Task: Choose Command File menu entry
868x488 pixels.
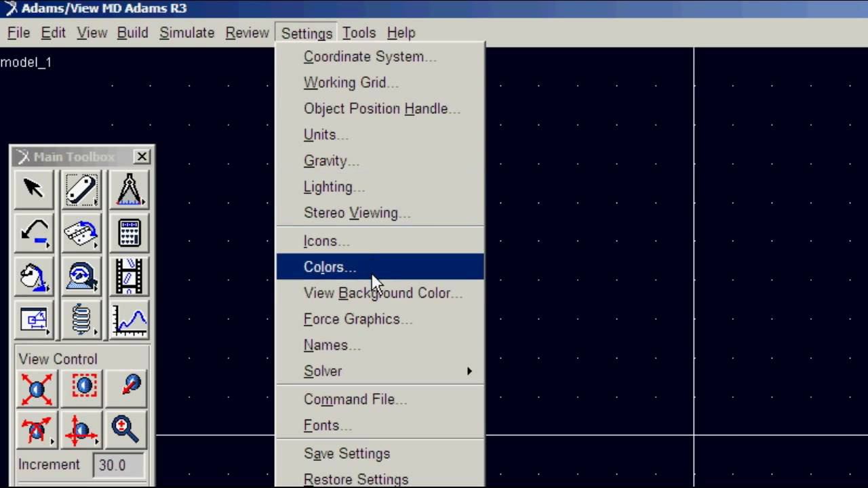Action: [x=380, y=399]
